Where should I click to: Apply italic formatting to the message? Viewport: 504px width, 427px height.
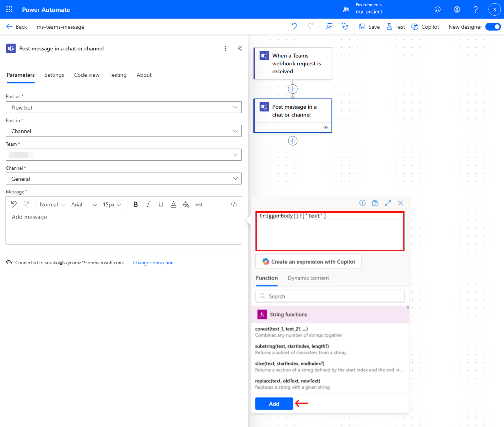pyautogui.click(x=148, y=204)
